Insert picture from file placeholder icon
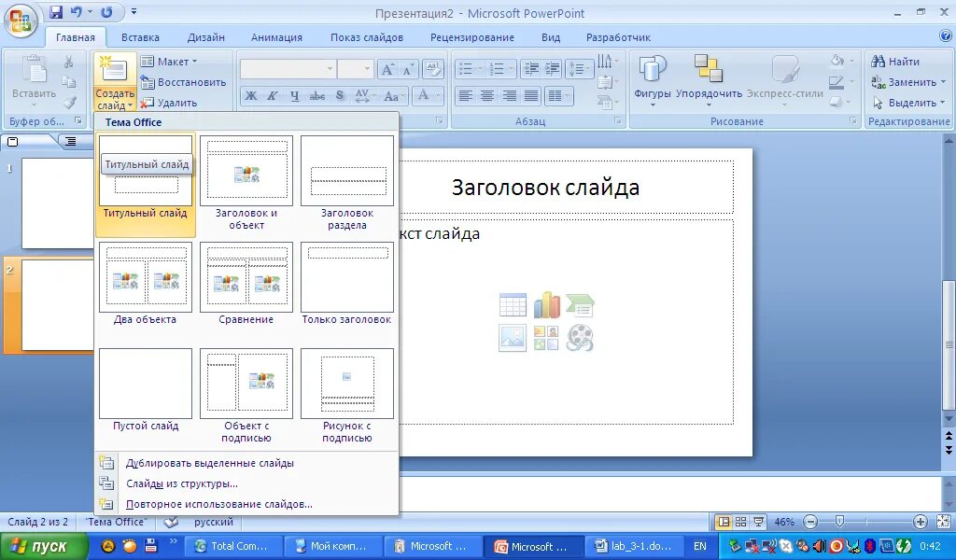Image resolution: width=956 pixels, height=560 pixels. pyautogui.click(x=513, y=338)
